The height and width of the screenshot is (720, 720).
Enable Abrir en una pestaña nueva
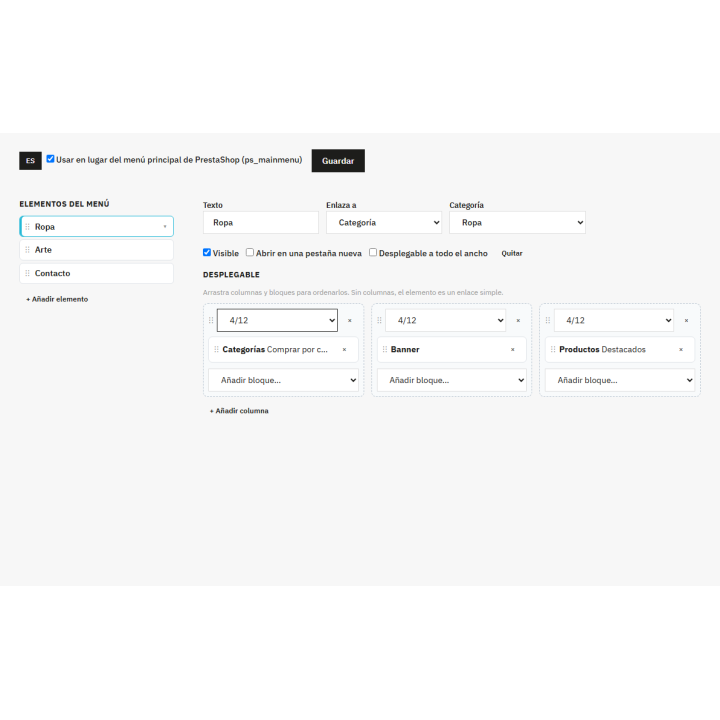[250, 252]
